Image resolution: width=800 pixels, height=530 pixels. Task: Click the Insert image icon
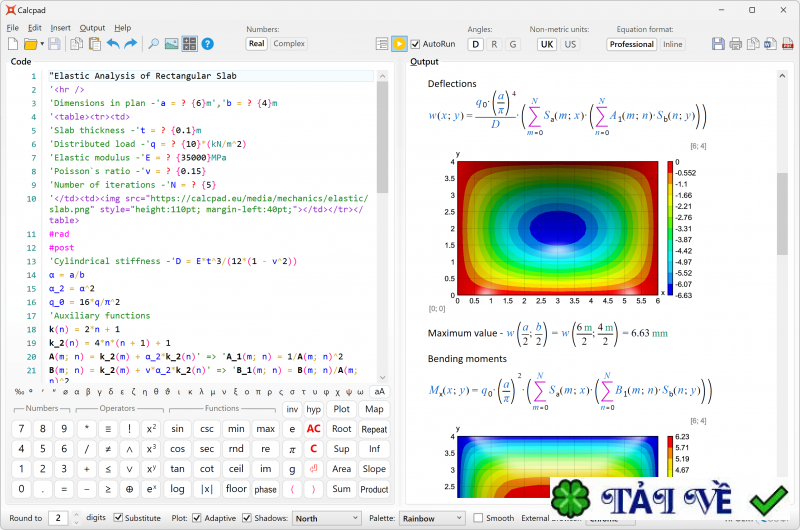click(x=171, y=44)
